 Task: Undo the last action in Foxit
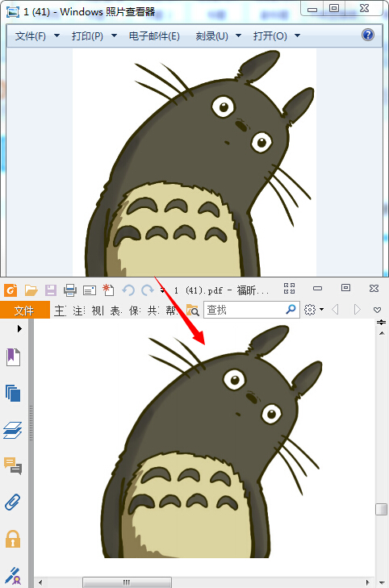click(x=128, y=290)
